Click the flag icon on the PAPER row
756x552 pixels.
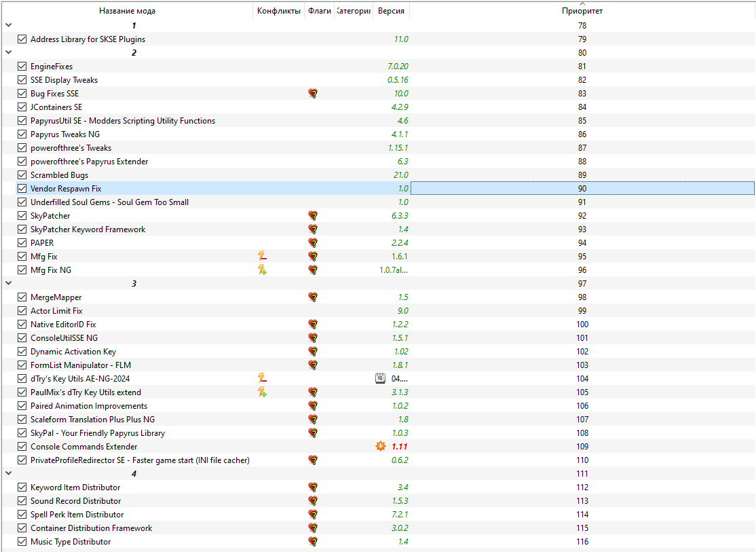pyautogui.click(x=313, y=242)
